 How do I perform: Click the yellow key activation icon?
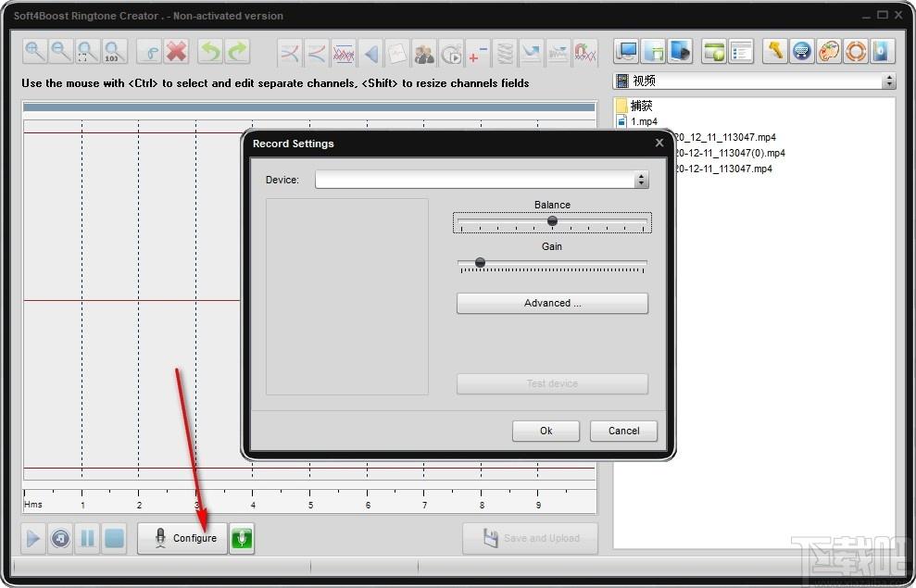[x=775, y=52]
